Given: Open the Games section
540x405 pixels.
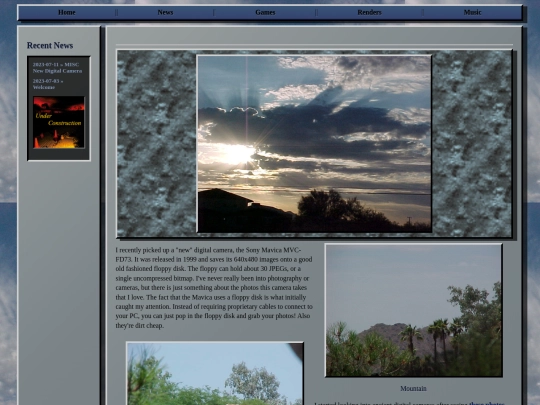Looking at the screenshot, I should click(265, 12).
